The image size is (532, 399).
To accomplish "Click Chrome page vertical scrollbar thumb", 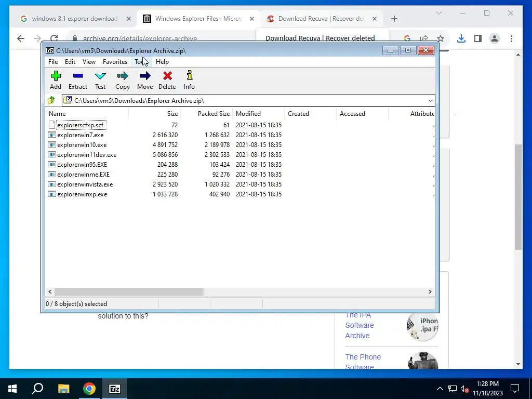I will (518, 197).
